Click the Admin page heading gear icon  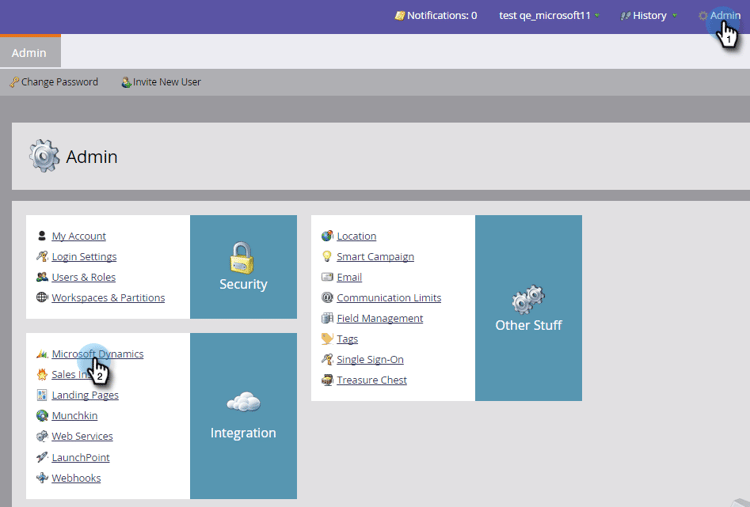[44, 156]
